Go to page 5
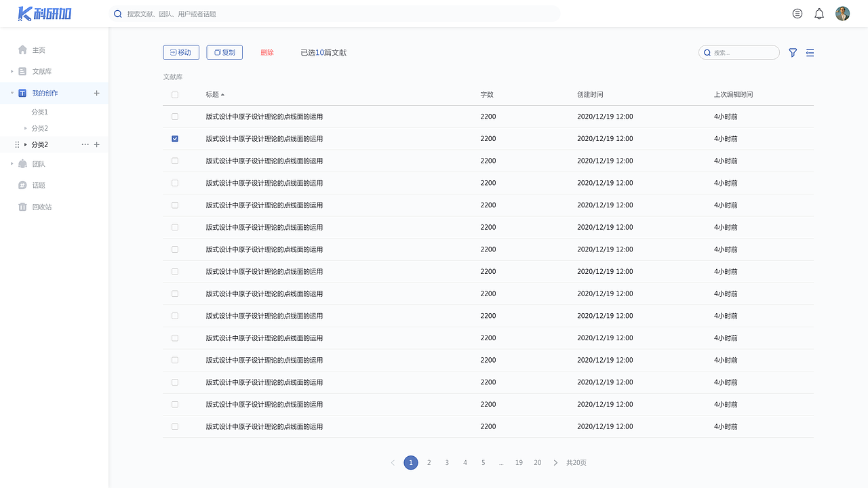This screenshot has height=488, width=868. click(484, 463)
